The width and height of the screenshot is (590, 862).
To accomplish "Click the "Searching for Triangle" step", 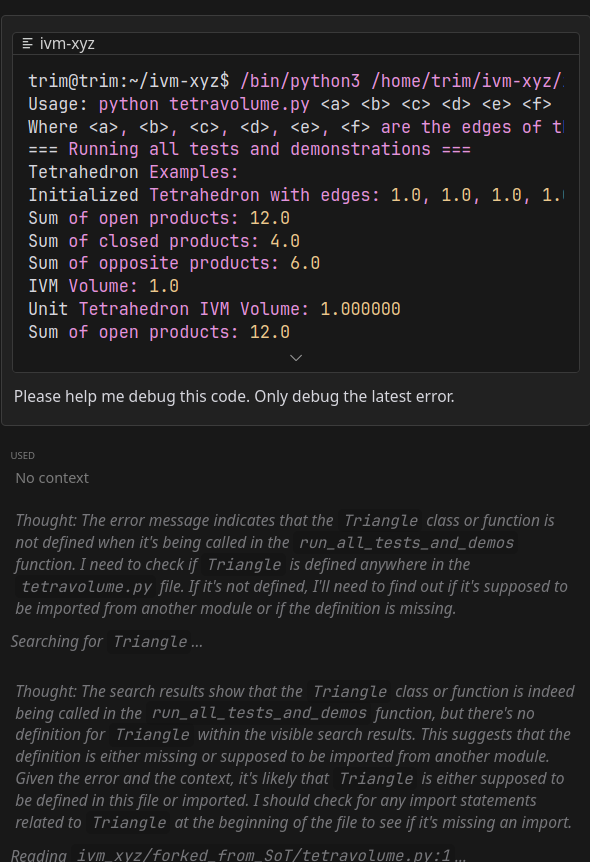I will click(x=107, y=642).
